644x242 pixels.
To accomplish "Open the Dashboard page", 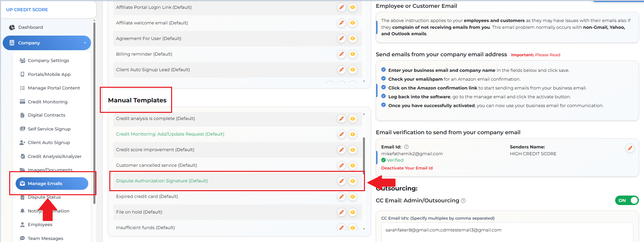I will [x=31, y=27].
